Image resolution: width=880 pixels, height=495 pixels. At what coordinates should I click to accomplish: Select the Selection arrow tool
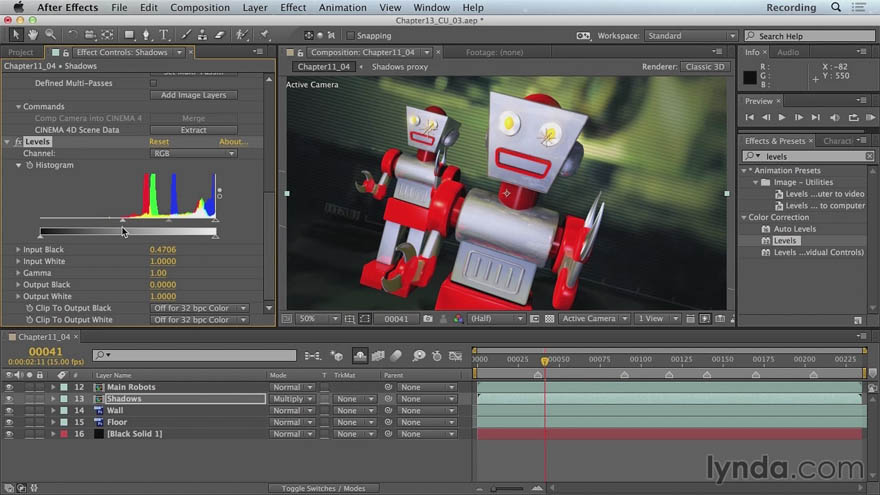[15, 35]
